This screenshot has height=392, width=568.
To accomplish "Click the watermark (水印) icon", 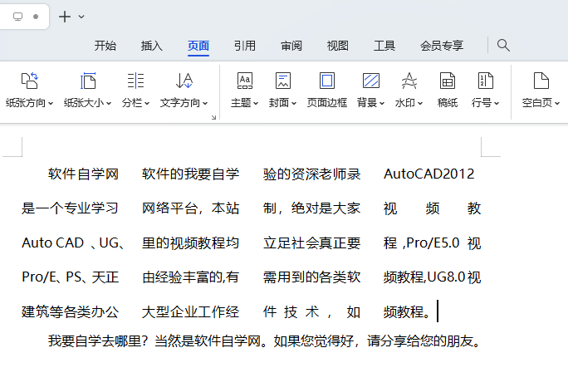I will coord(409,81).
